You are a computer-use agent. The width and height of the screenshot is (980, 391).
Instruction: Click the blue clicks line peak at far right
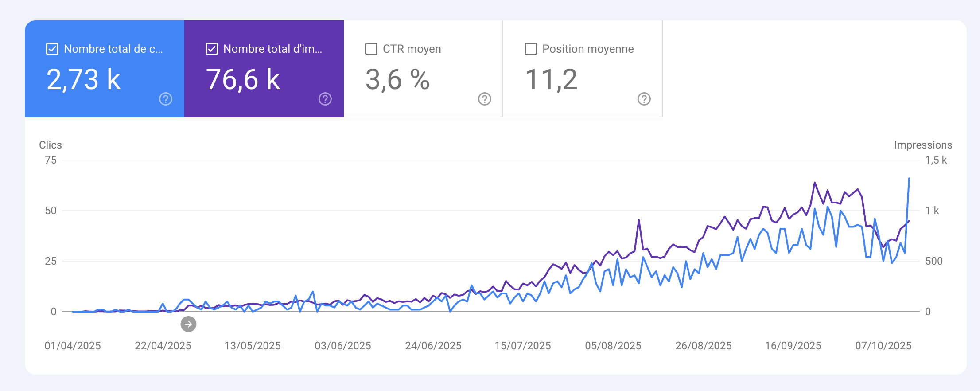(909, 179)
